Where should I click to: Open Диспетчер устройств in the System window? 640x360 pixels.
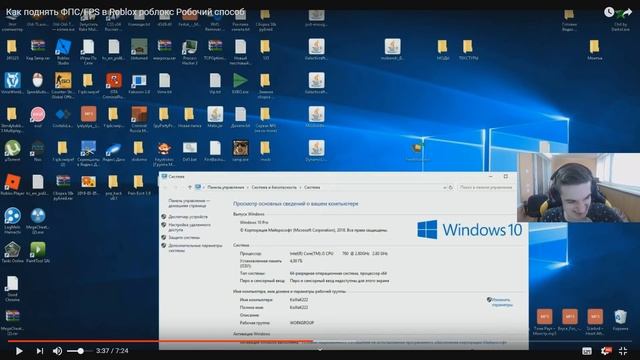point(188,217)
